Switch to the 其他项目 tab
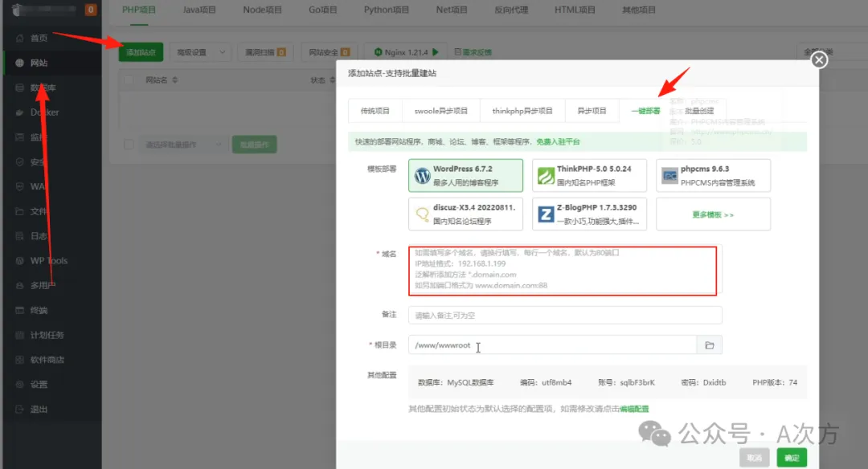Image resolution: width=868 pixels, height=469 pixels. 639,10
